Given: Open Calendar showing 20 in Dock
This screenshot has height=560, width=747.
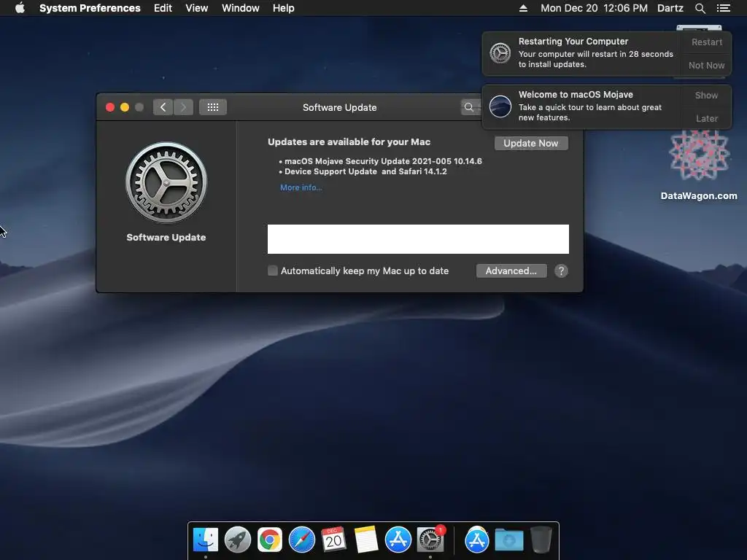Looking at the screenshot, I should (333, 540).
